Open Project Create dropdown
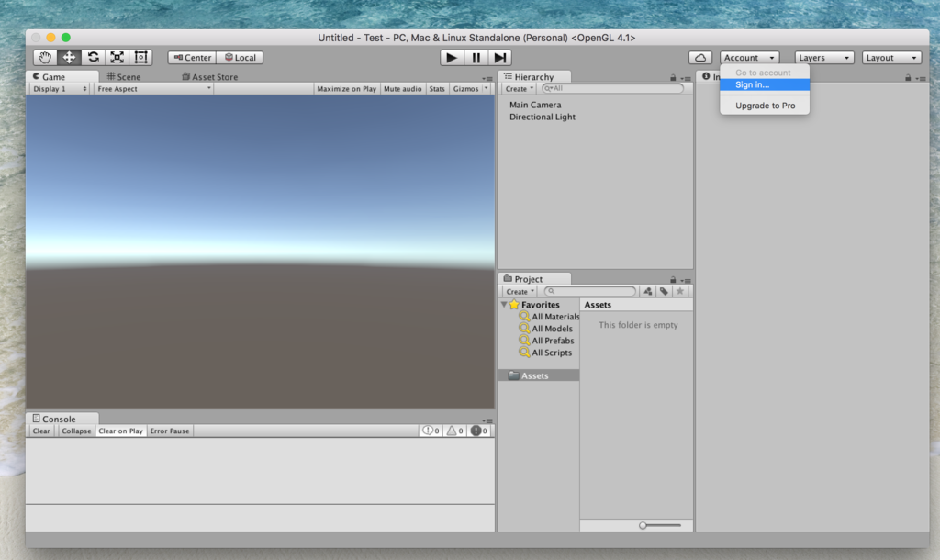Viewport: 940px width, 560px height. click(520, 291)
